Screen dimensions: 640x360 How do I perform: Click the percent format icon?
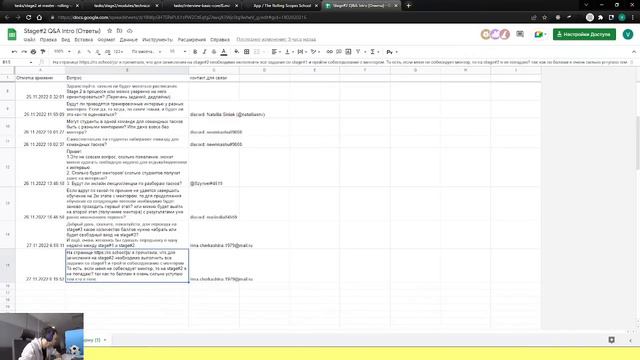pyautogui.click(x=89, y=52)
